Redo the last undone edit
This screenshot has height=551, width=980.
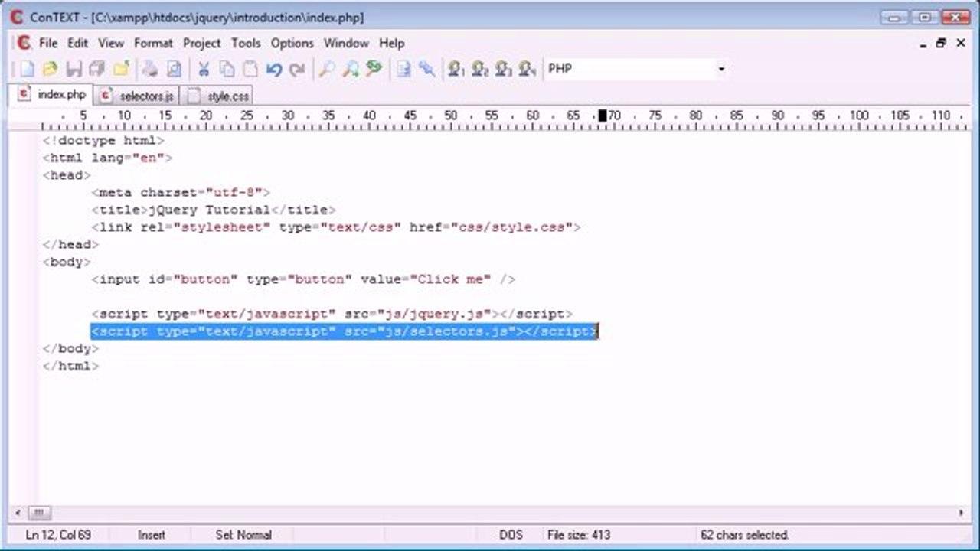pyautogui.click(x=297, y=69)
